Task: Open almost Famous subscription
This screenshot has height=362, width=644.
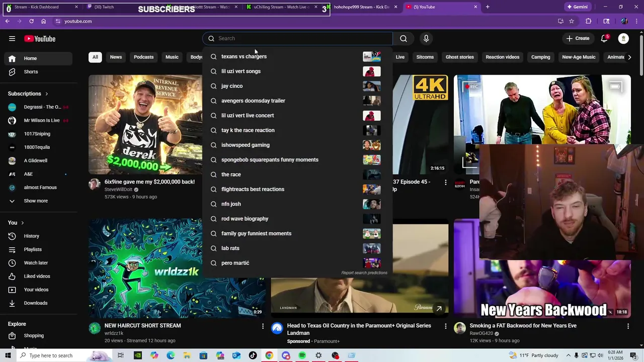Action: tap(38, 188)
